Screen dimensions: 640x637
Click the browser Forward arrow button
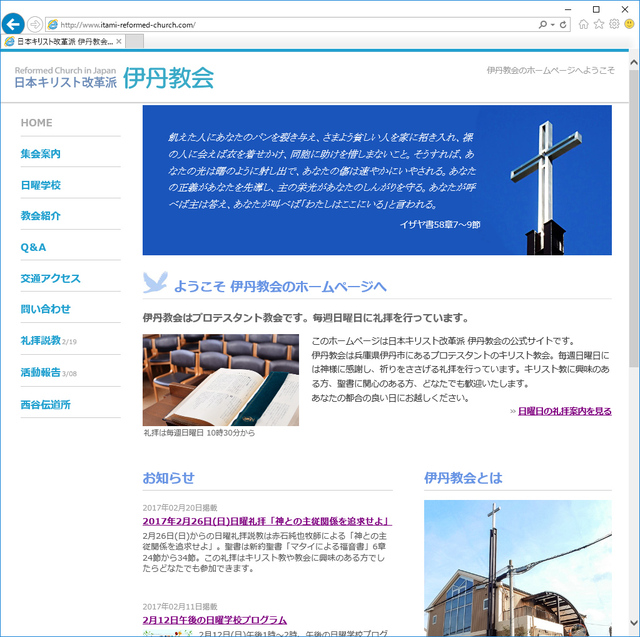[x=35, y=24]
